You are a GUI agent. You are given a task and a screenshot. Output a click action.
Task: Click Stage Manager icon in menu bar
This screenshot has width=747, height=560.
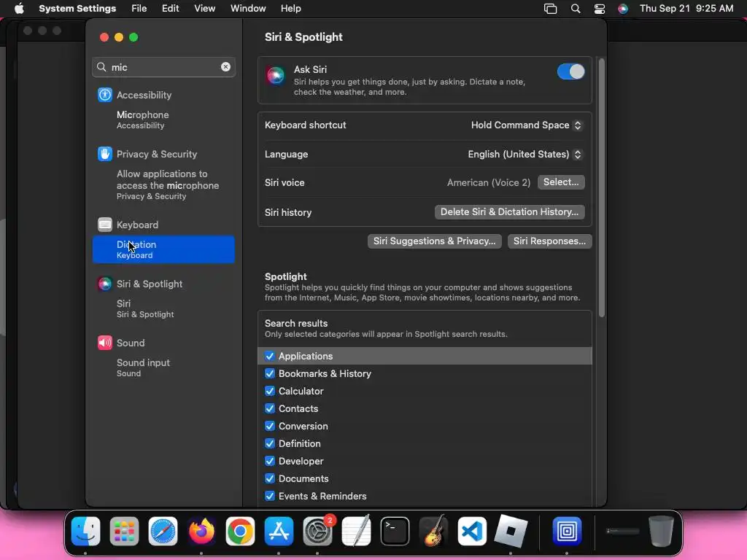pyautogui.click(x=550, y=9)
